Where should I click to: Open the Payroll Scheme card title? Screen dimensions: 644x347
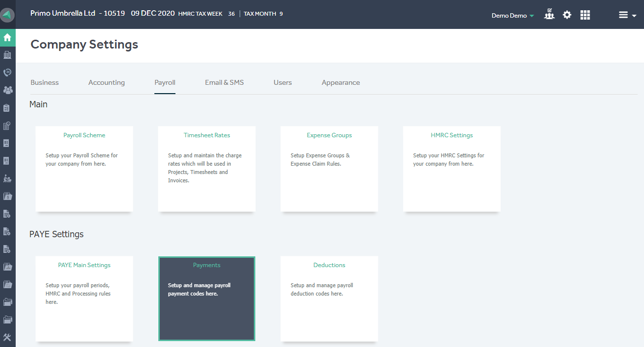84,135
